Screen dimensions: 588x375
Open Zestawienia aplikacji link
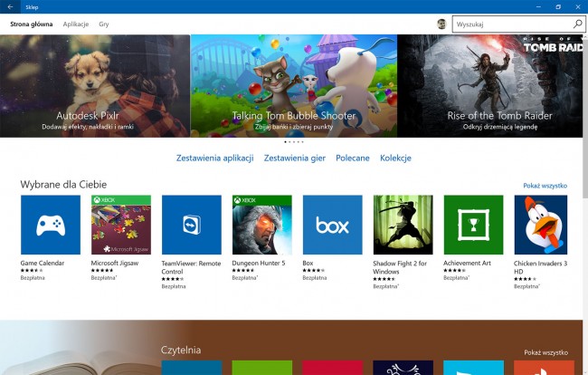point(215,158)
